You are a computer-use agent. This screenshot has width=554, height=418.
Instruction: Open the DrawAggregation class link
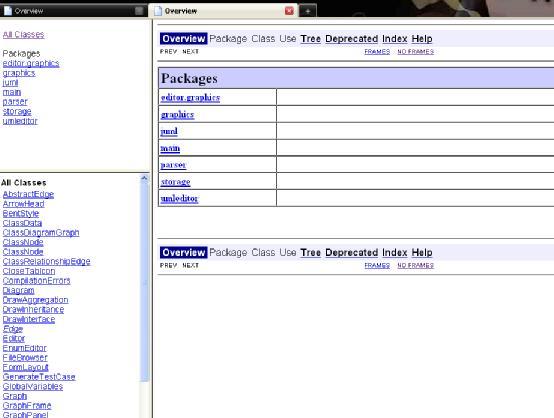coord(35,300)
